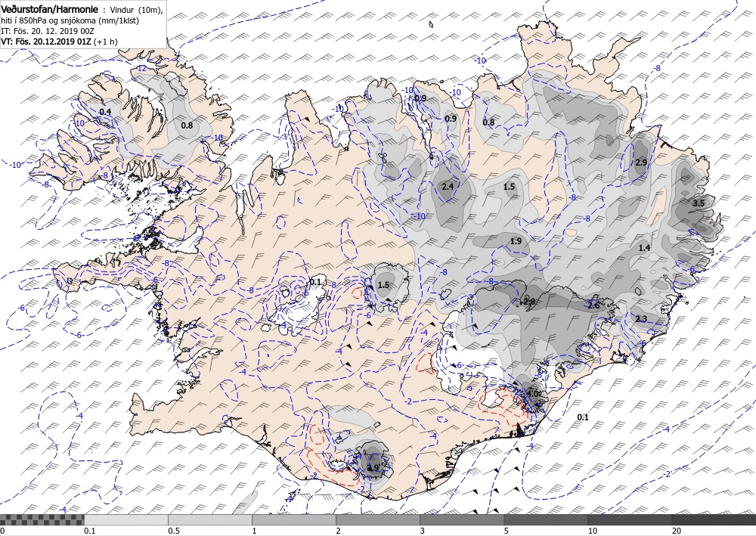Image resolution: width=756 pixels, height=536 pixels.
Task: Click the 3.5 snowfall value on the map
Action: click(x=698, y=203)
